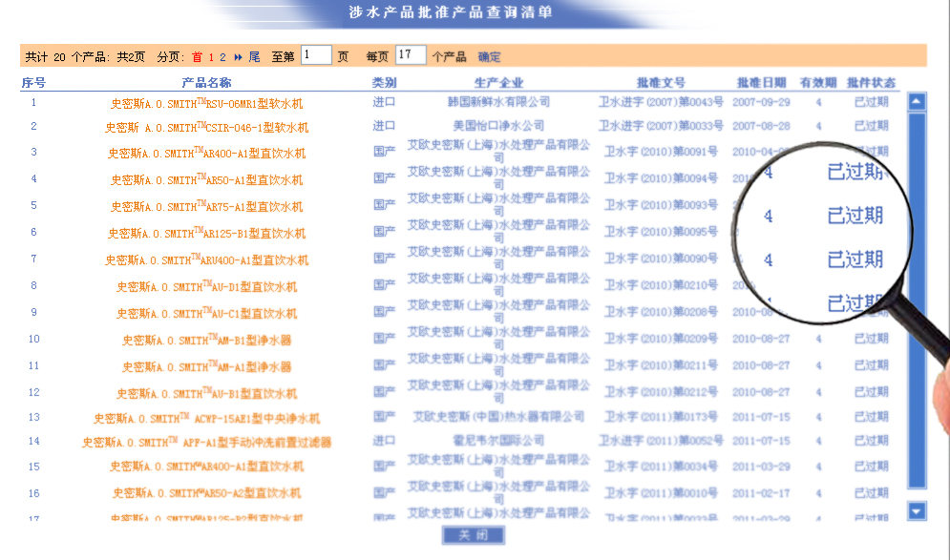
Task: Open product APF-A1型手动冲洗前置过滤器 link
Action: [206, 442]
